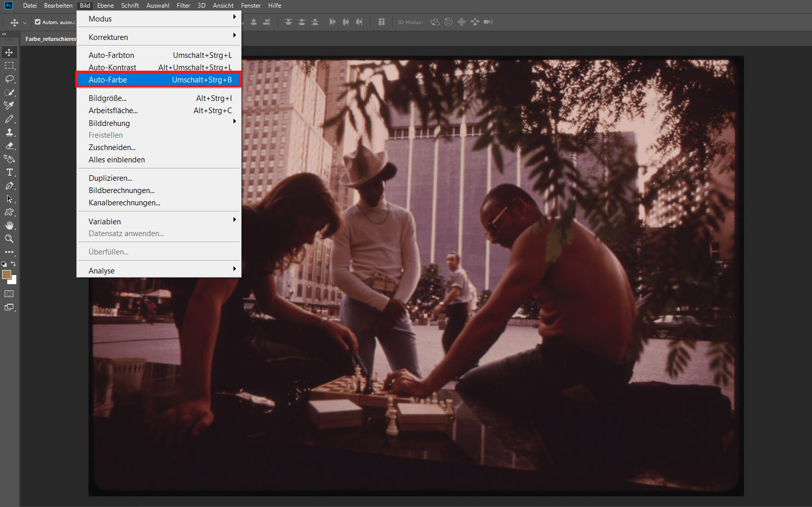
Task: Click the foreground color swatch
Action: 6,274
